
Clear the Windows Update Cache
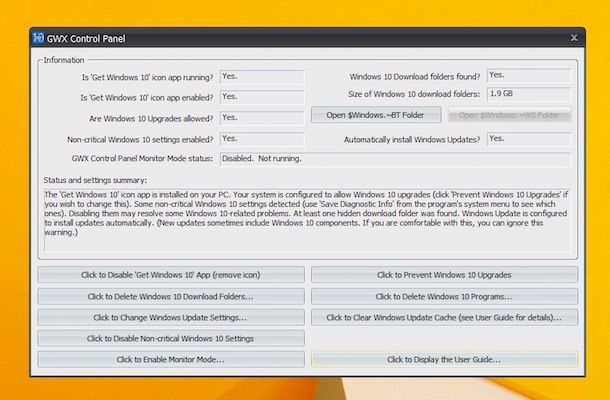coord(444,317)
